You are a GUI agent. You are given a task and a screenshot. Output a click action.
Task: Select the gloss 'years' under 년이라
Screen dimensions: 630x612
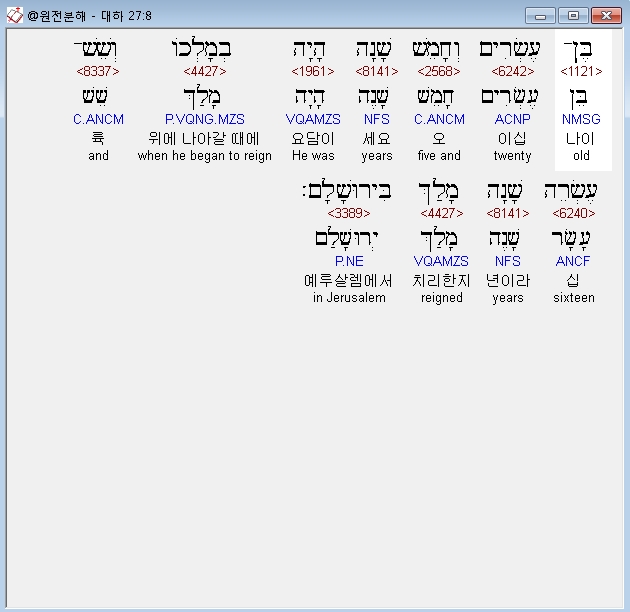pyautogui.click(x=508, y=298)
